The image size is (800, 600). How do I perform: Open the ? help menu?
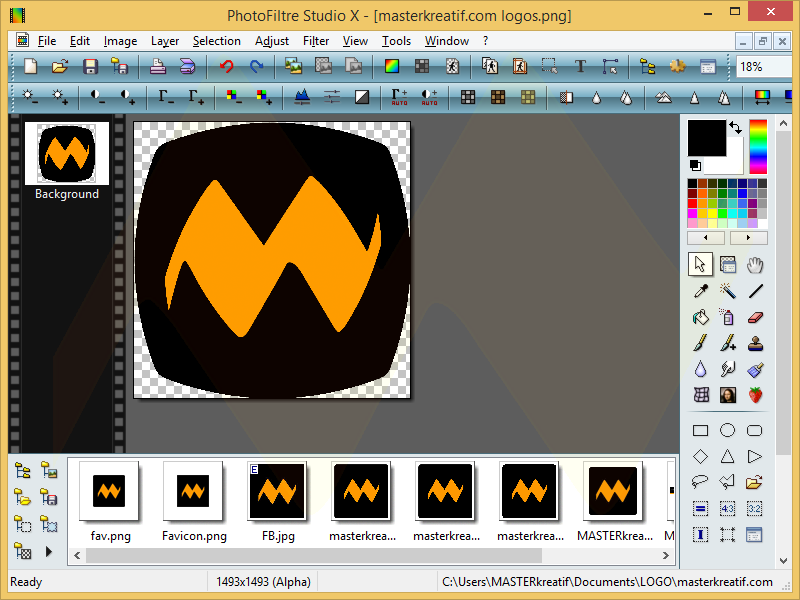(x=485, y=41)
